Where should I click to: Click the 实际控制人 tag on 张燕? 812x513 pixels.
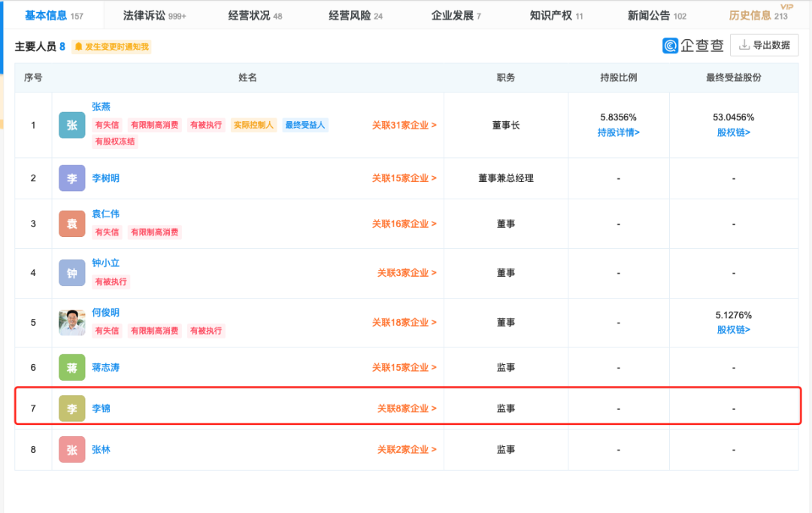pos(254,125)
